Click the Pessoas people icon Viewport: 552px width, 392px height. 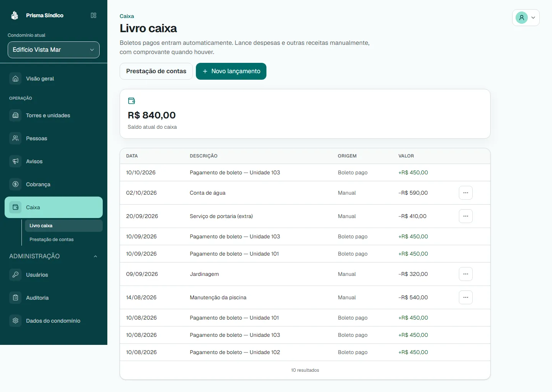15,138
